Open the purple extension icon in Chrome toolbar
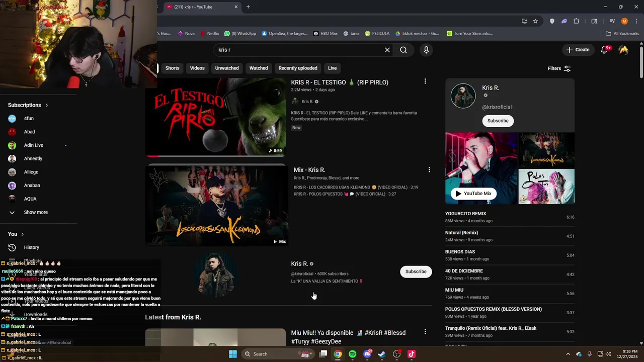The image size is (644, 362). point(564,21)
